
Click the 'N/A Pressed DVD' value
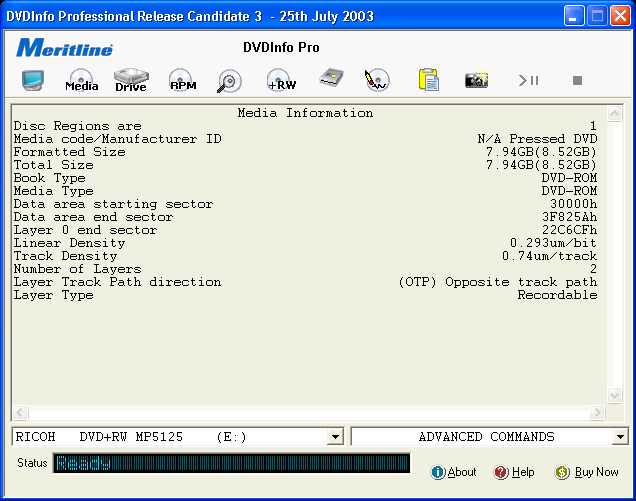(537, 139)
